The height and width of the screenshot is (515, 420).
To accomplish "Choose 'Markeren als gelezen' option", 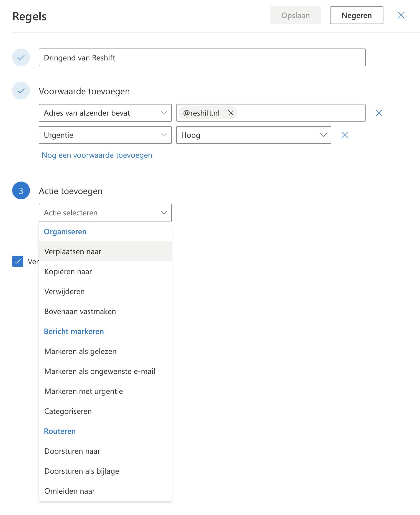I will [x=80, y=351].
